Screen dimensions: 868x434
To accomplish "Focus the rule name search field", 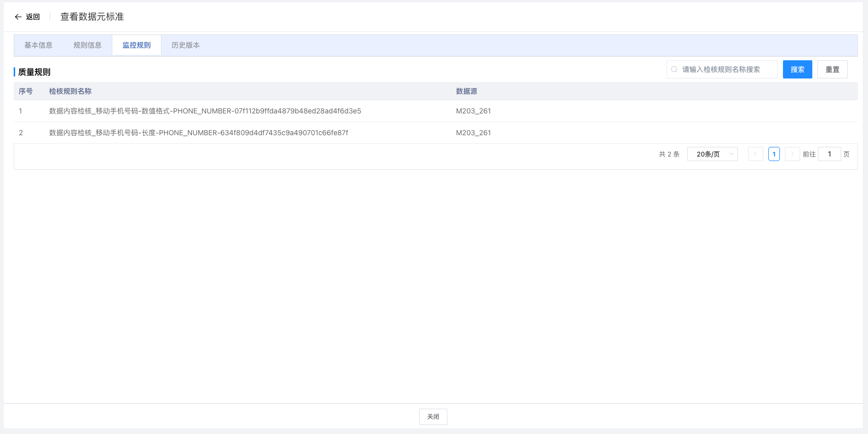I will (726, 69).
